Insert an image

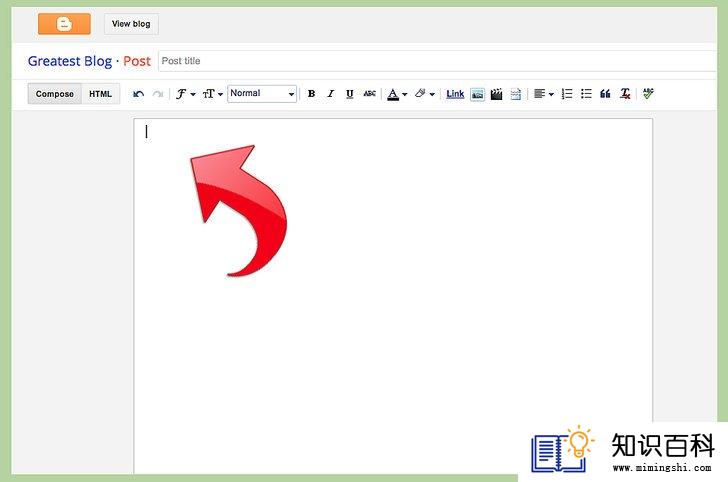(x=477, y=94)
